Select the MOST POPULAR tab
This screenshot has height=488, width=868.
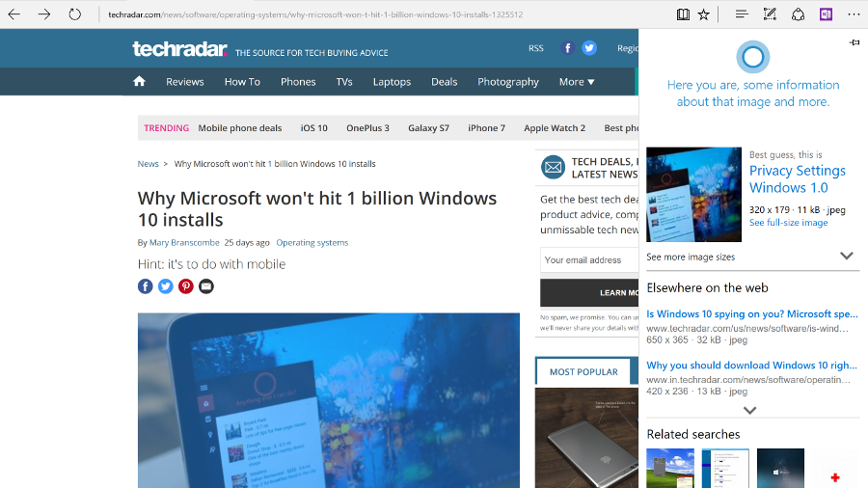(x=583, y=372)
